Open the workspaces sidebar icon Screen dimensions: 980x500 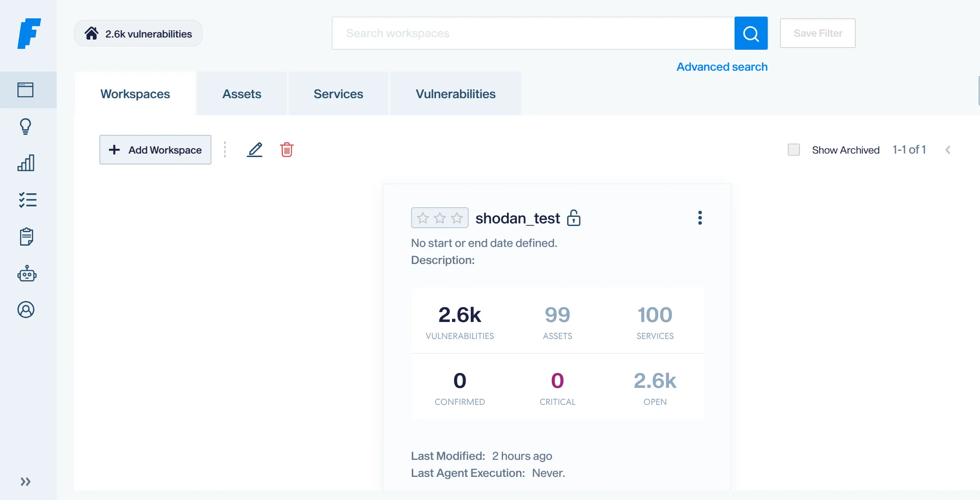[x=26, y=90]
